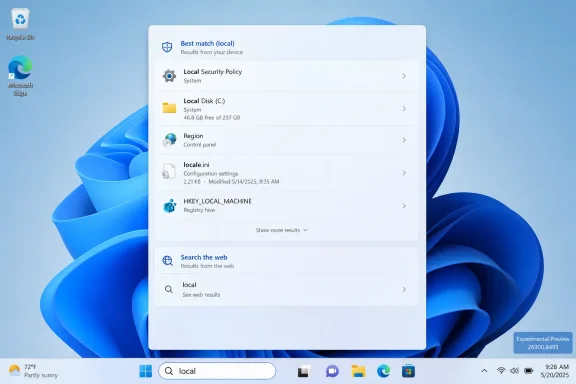Select the HKEY_LOCAL_MACHINE result title
Screen dimensions: 576x384
217,201
